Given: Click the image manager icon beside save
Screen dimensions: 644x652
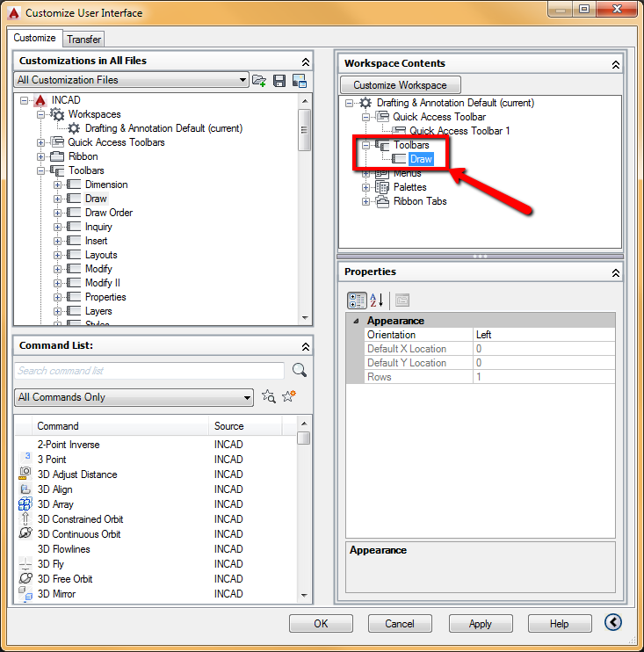Looking at the screenshot, I should (x=300, y=80).
